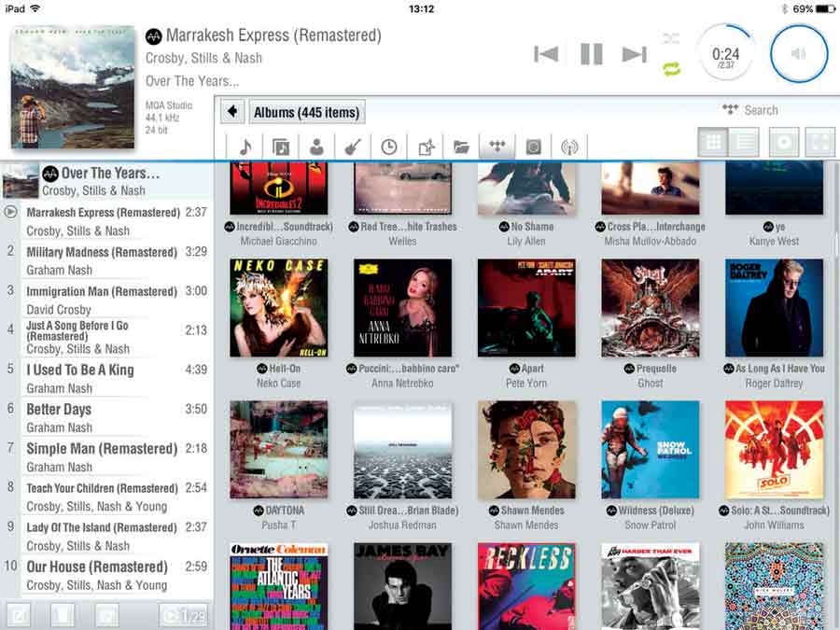Play Lady Of The Island (Remastered)

pyautogui.click(x=106, y=536)
